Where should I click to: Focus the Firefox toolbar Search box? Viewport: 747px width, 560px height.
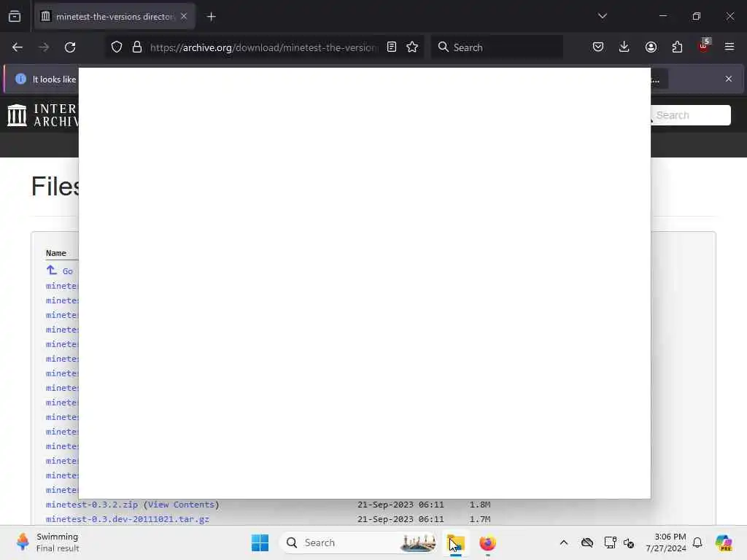coord(497,47)
